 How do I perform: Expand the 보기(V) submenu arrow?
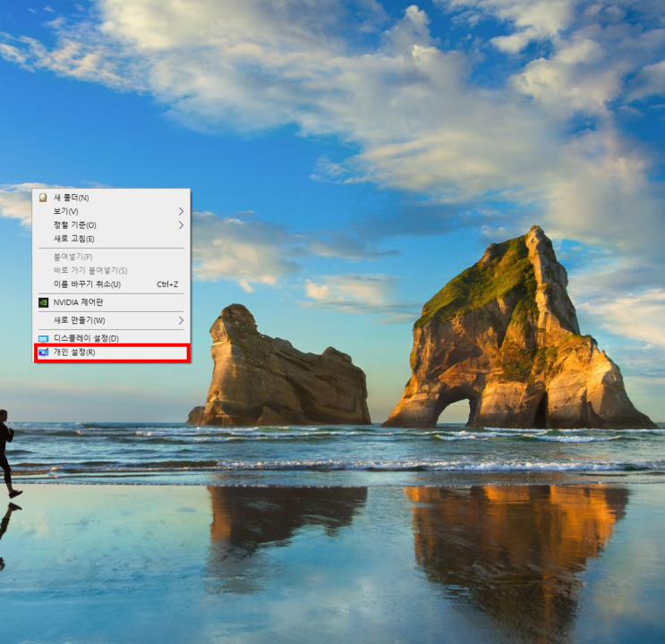coord(181,211)
